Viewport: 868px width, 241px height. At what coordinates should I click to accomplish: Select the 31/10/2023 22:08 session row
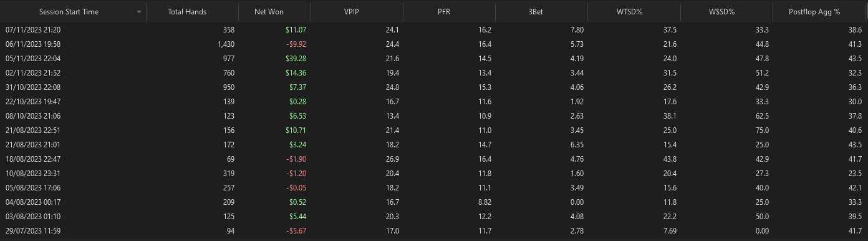coord(434,87)
